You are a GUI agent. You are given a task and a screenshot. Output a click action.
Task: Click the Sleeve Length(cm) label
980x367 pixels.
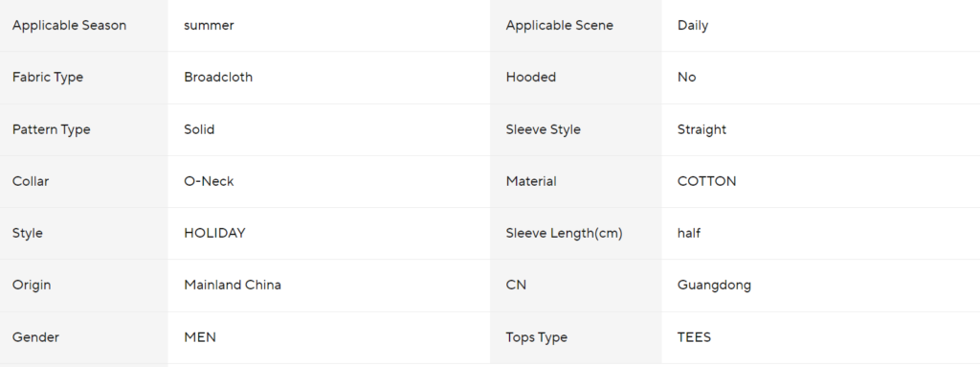[564, 234]
